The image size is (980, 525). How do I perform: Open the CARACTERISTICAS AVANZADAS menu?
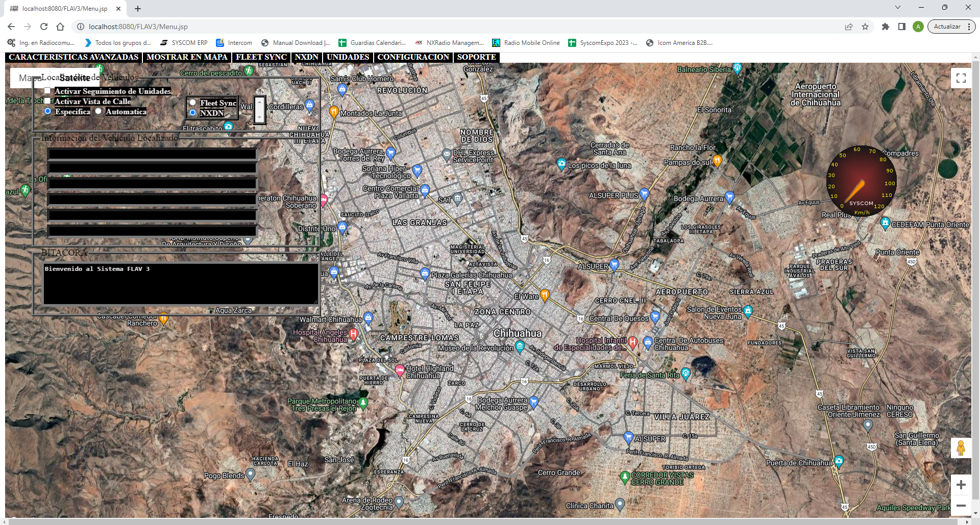click(x=73, y=57)
